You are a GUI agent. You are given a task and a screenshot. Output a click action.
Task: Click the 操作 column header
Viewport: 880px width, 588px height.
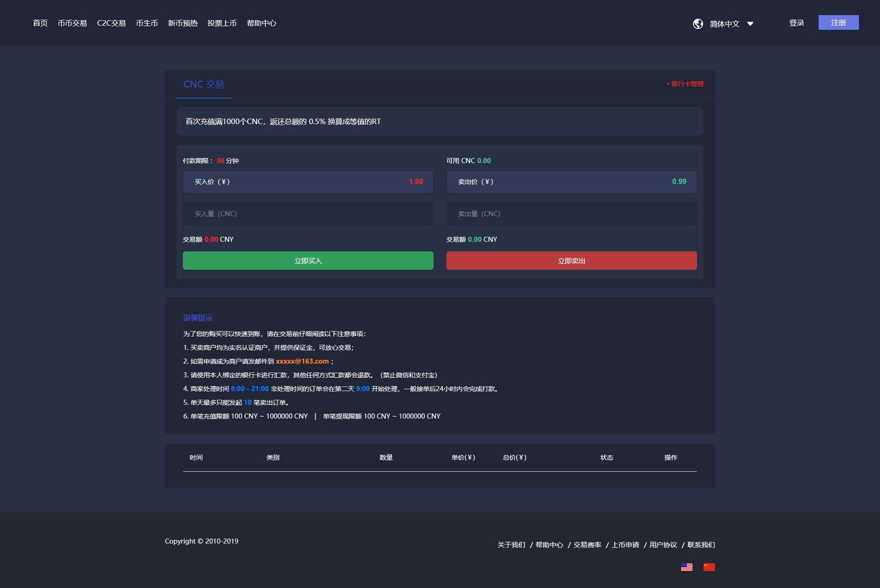671,457
